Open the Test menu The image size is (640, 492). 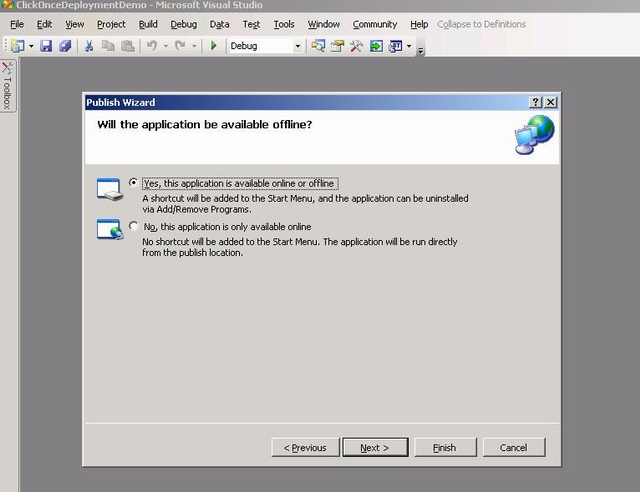[251, 24]
